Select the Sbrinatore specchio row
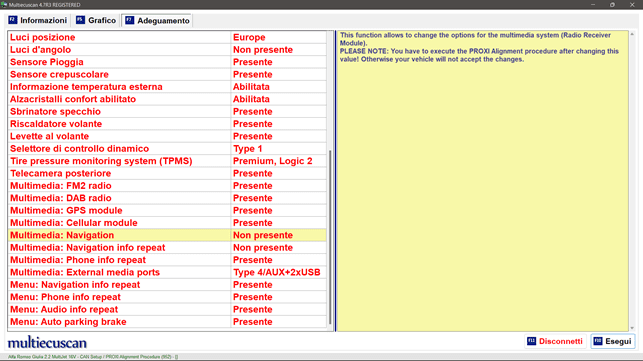Screen dimensions: 643x361 [167, 112]
